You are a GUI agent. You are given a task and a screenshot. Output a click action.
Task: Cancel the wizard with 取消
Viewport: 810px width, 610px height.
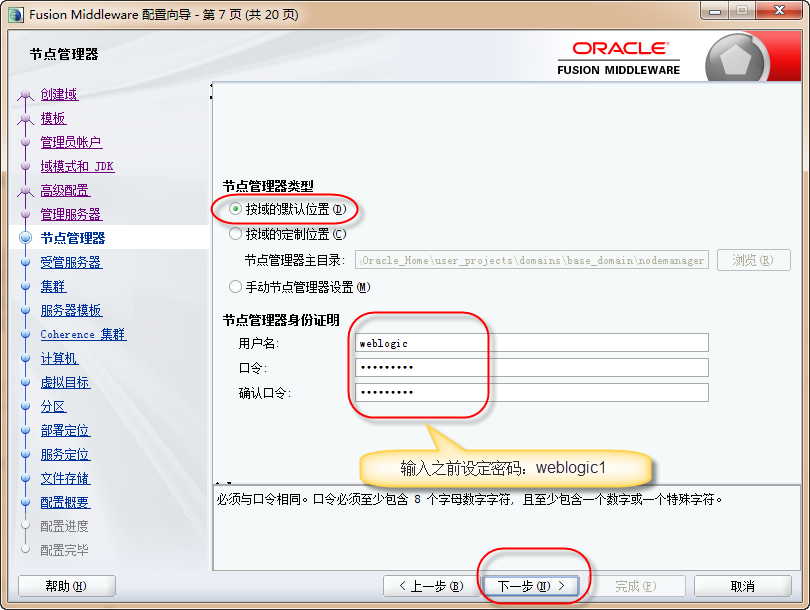click(743, 586)
